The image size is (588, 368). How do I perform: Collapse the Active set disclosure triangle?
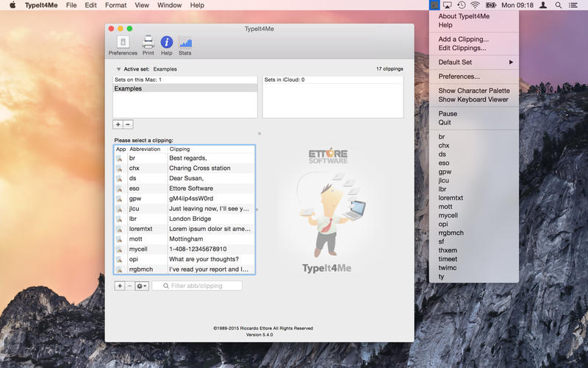click(119, 69)
